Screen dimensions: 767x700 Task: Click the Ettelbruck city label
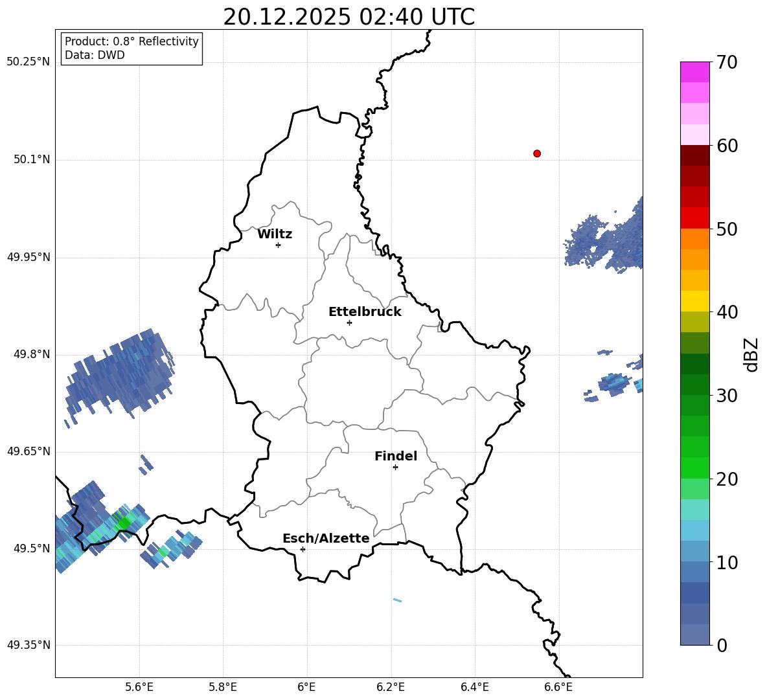tap(365, 312)
